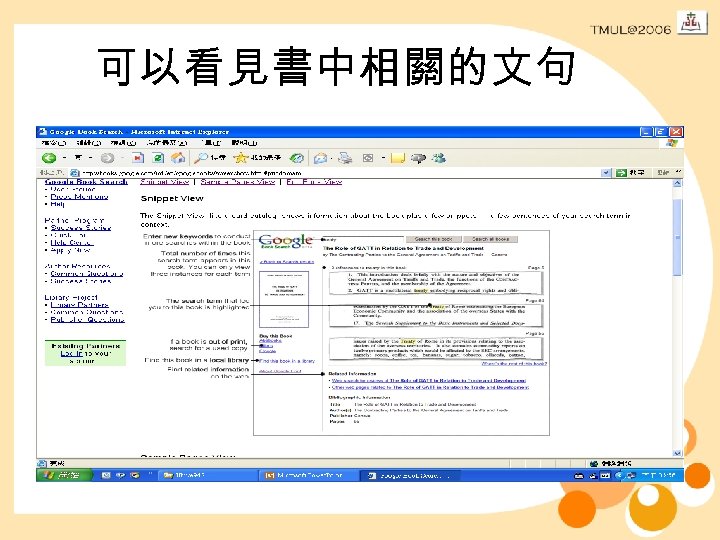Screen dimensions: 720x540
Task: Open the first menu in IE menu bar
Action: (54, 143)
